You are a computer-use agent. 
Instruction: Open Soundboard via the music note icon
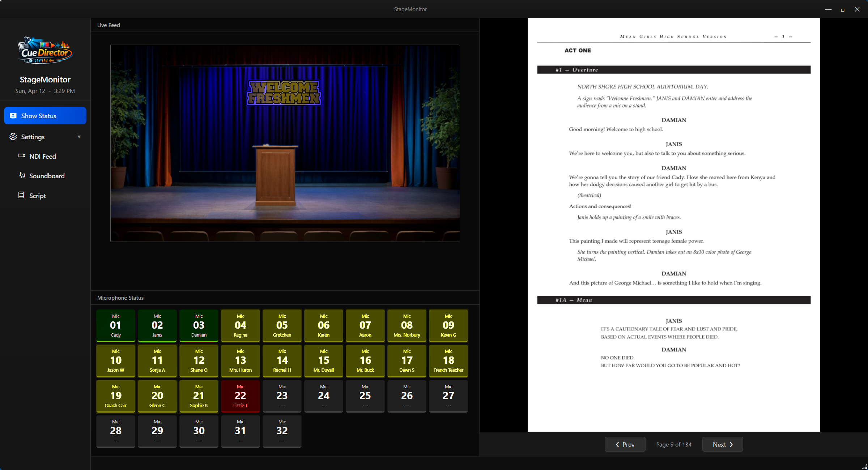click(22, 175)
